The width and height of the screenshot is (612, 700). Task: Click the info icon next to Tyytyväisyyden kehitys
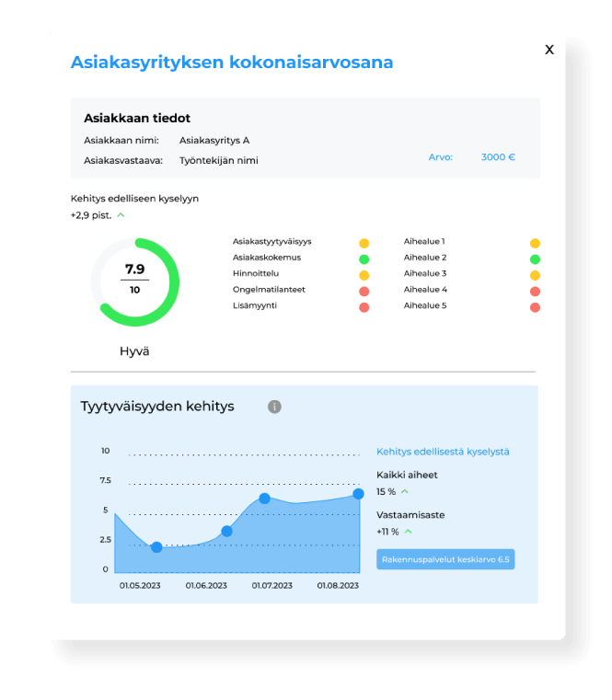tap(274, 407)
